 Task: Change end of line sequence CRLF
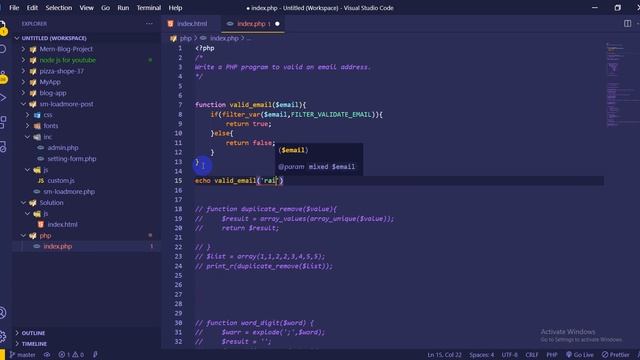point(531,355)
